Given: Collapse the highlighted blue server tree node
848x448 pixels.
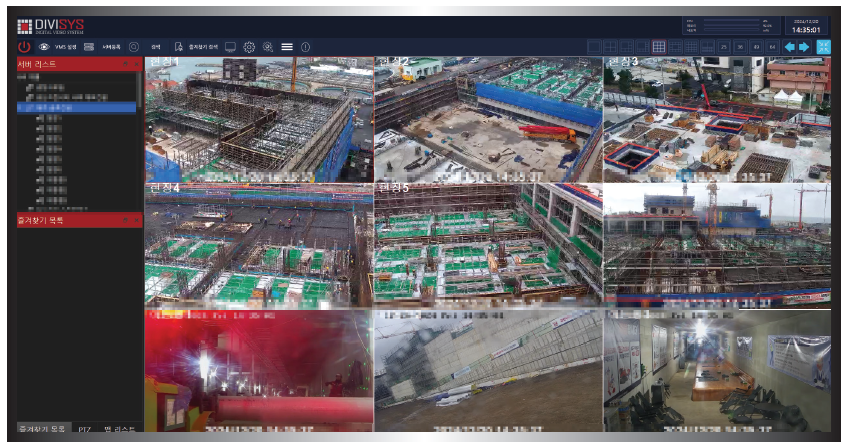Looking at the screenshot, I should [21, 106].
